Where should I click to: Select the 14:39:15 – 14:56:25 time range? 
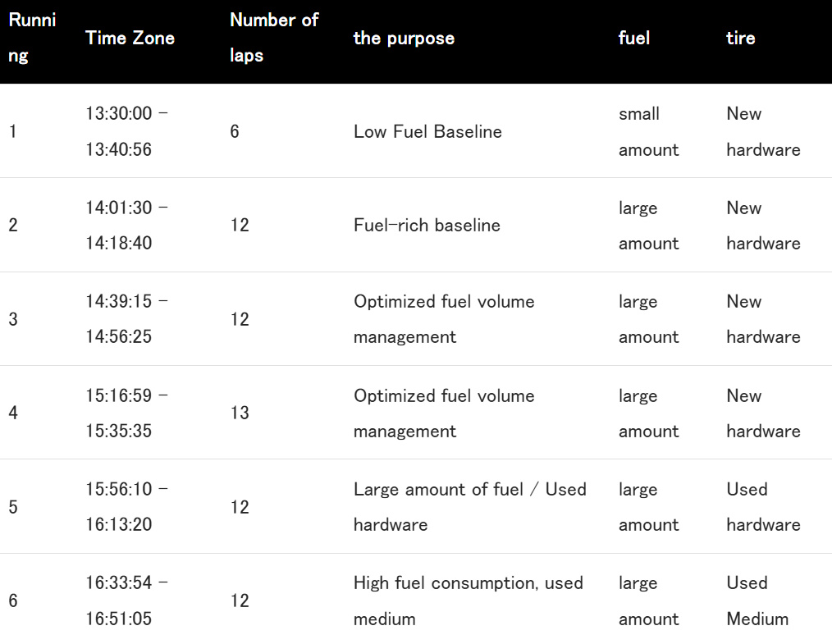point(126,319)
